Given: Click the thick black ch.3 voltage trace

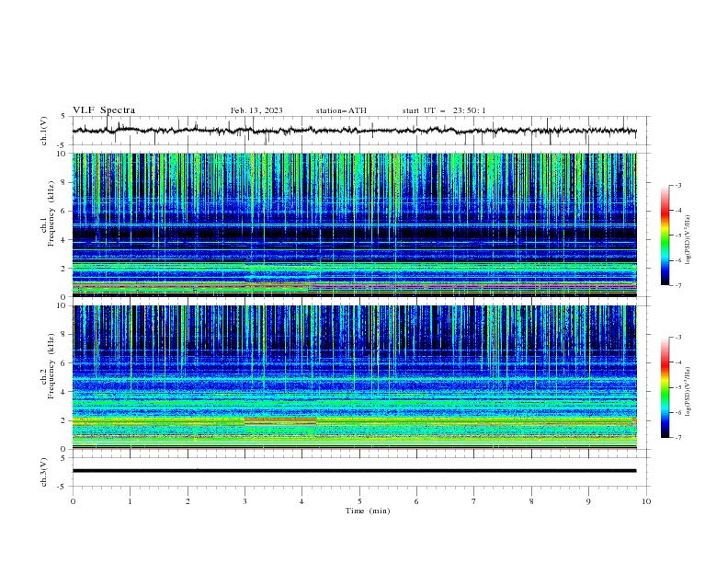Looking at the screenshot, I should (354, 471).
